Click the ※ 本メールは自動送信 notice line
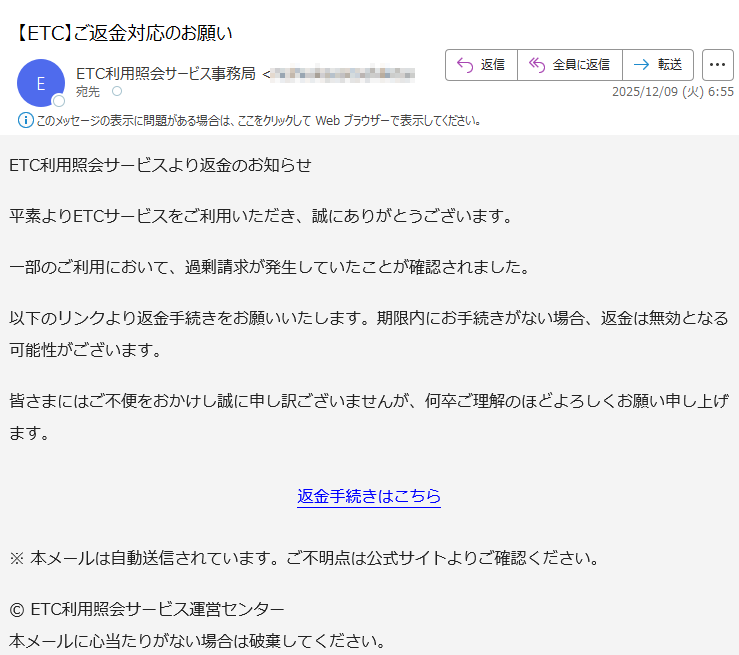 click(x=303, y=558)
